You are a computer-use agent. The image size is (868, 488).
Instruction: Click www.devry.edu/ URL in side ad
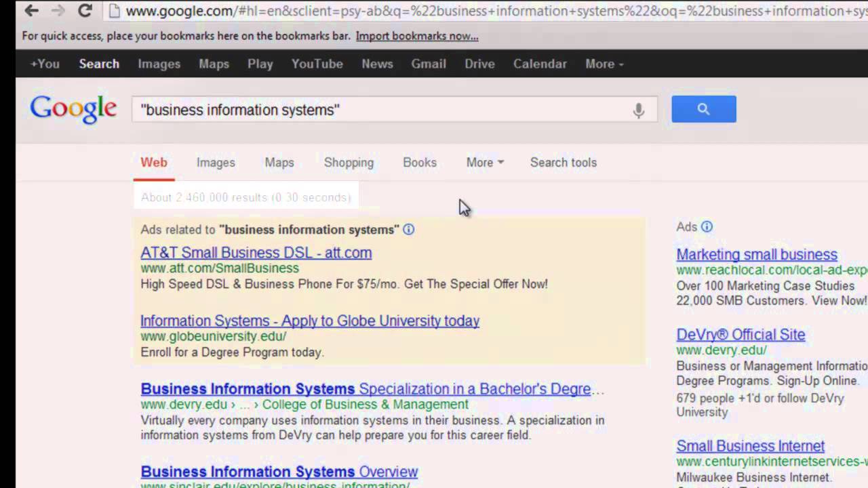coord(722,350)
